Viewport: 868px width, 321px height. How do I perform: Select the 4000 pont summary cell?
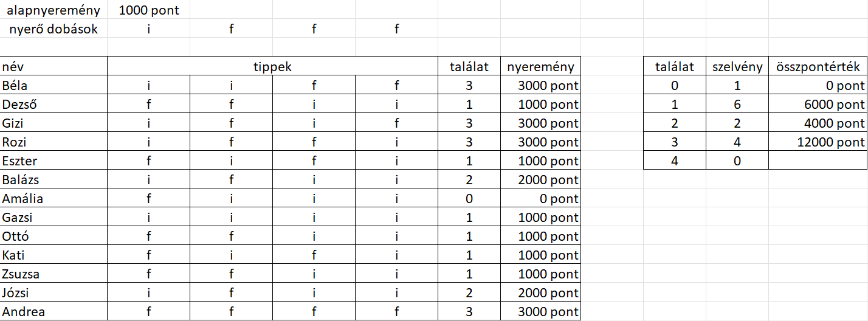click(817, 123)
